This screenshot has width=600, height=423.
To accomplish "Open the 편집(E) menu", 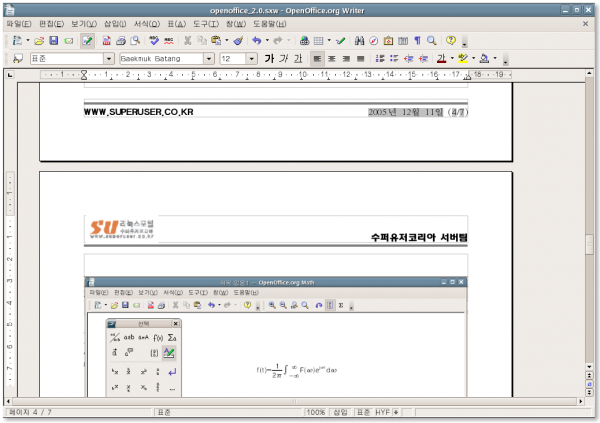I will pos(51,24).
